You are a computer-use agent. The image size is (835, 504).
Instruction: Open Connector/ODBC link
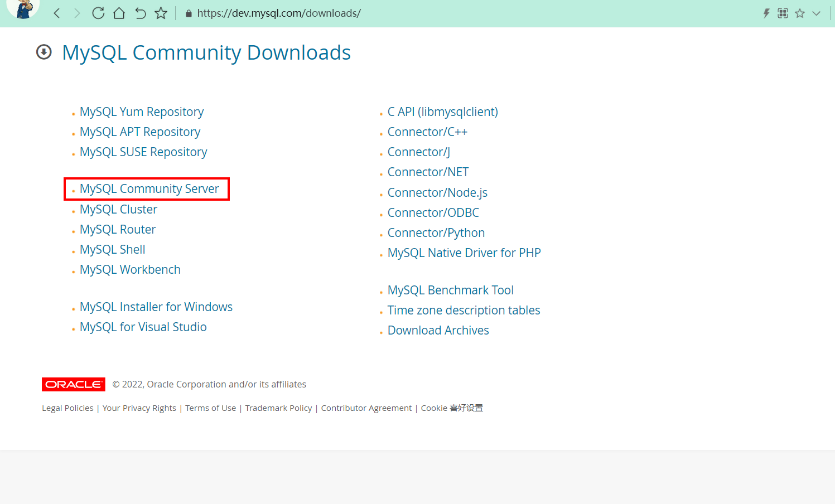point(433,212)
